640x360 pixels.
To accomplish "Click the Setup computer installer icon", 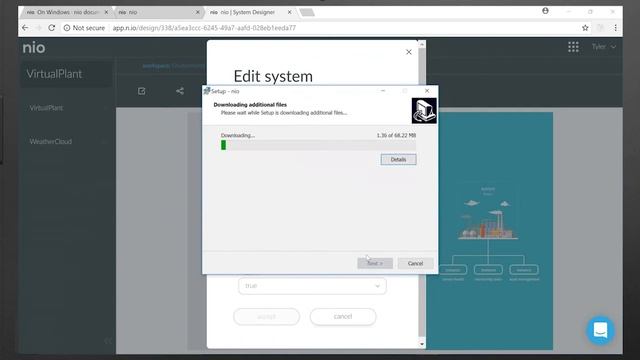I will coord(424,111).
